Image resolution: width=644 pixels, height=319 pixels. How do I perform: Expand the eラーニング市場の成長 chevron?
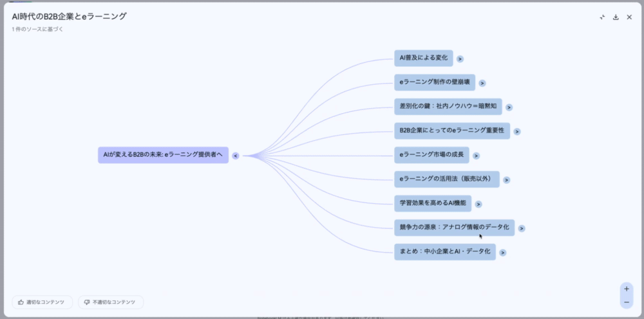tap(476, 156)
